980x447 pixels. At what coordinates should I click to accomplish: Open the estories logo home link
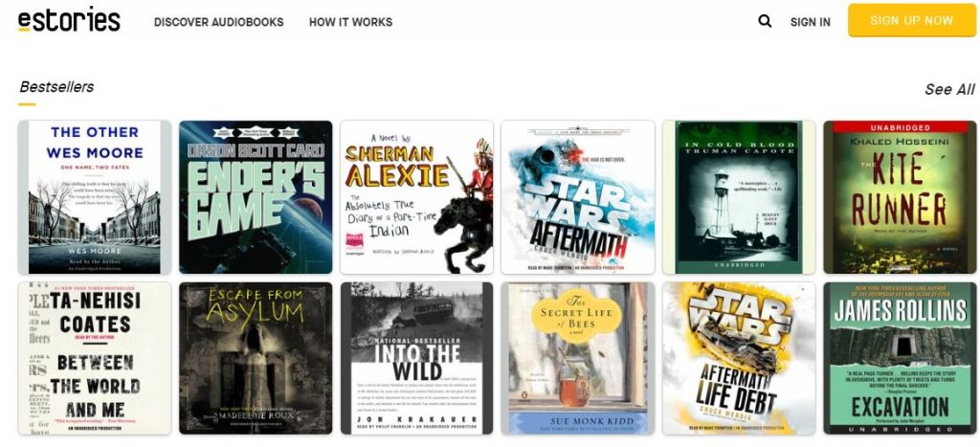(69, 20)
